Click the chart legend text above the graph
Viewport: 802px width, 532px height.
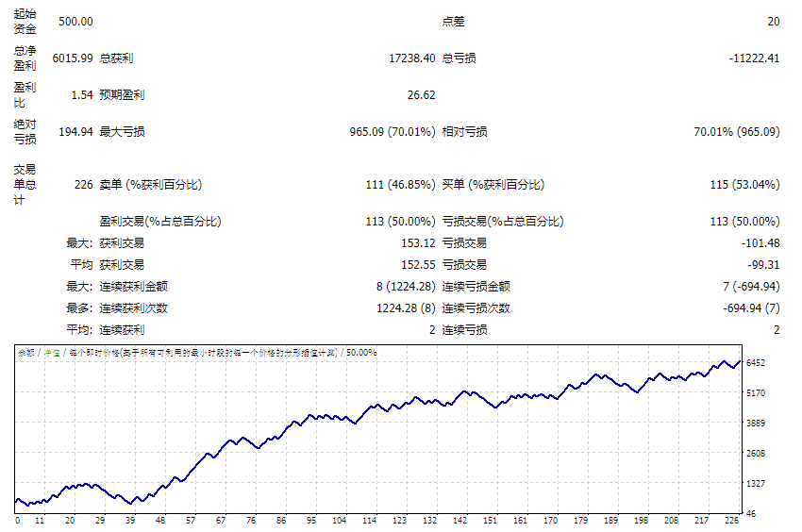coord(196,352)
